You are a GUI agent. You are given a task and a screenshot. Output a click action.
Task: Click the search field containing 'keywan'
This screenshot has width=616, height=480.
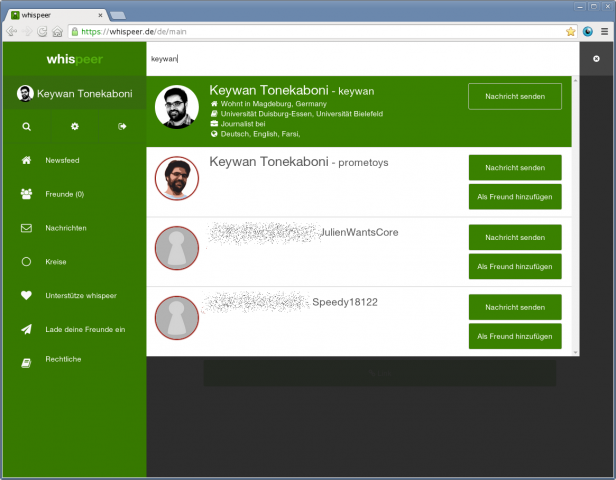[360, 59]
